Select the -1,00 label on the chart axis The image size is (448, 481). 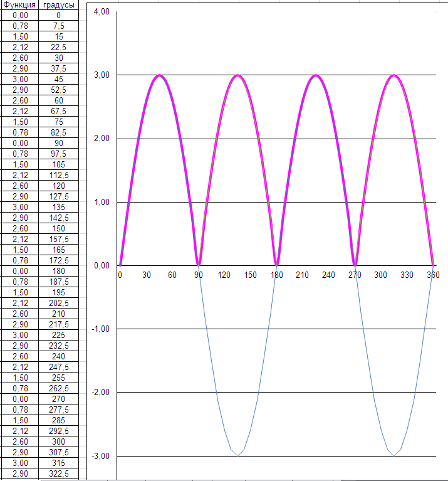coord(100,329)
